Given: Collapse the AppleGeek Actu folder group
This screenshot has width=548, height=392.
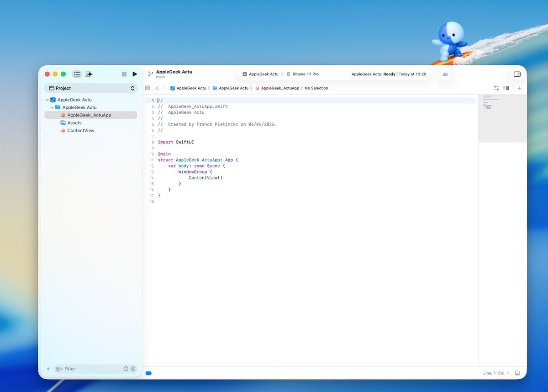Looking at the screenshot, I should [52, 107].
